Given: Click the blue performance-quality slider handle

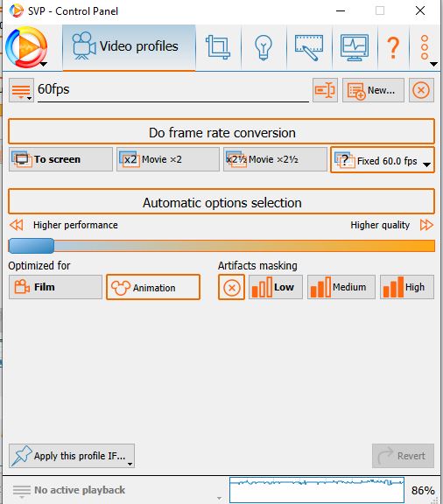Looking at the screenshot, I should point(32,246).
